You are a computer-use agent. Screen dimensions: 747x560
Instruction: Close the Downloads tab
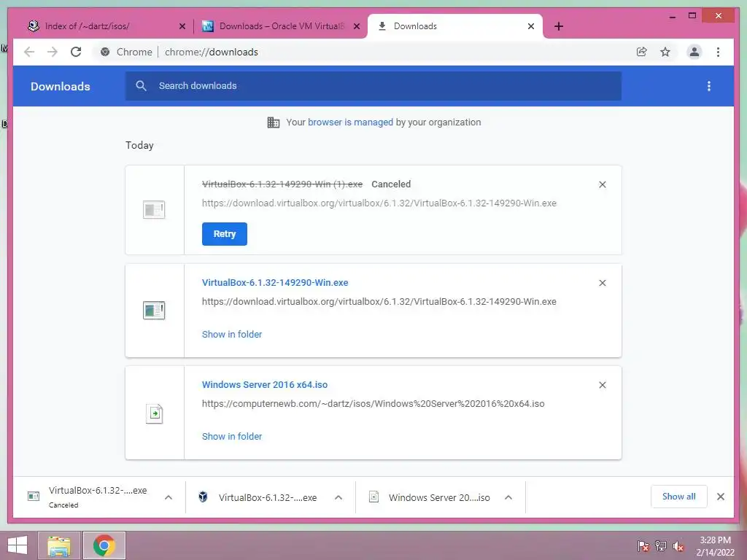tap(531, 26)
